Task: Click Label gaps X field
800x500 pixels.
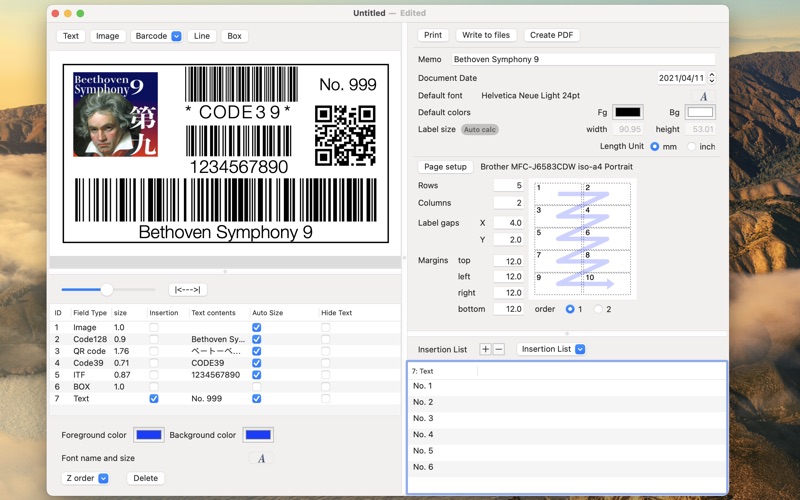Action: coord(509,222)
